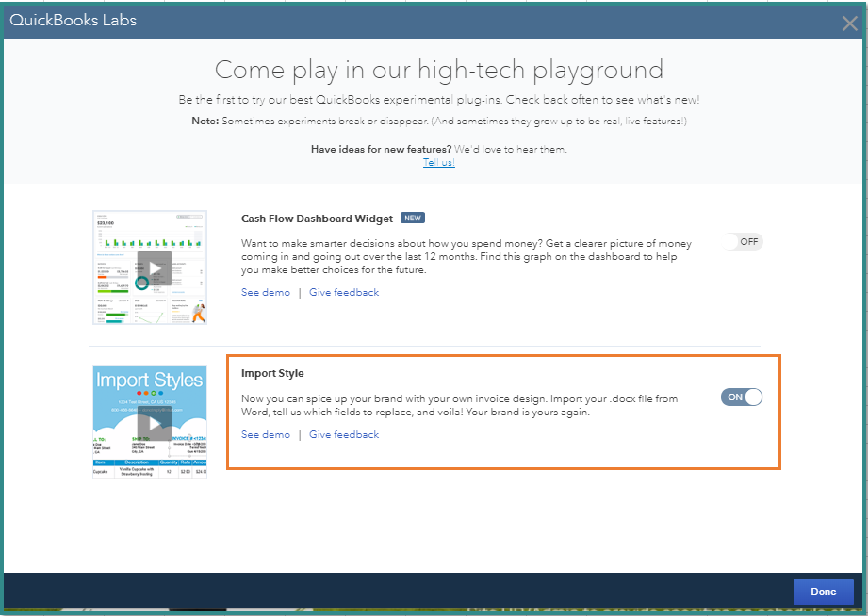Give feedback on Cash Flow Dashboard Widget
868x616 pixels.
click(x=344, y=292)
